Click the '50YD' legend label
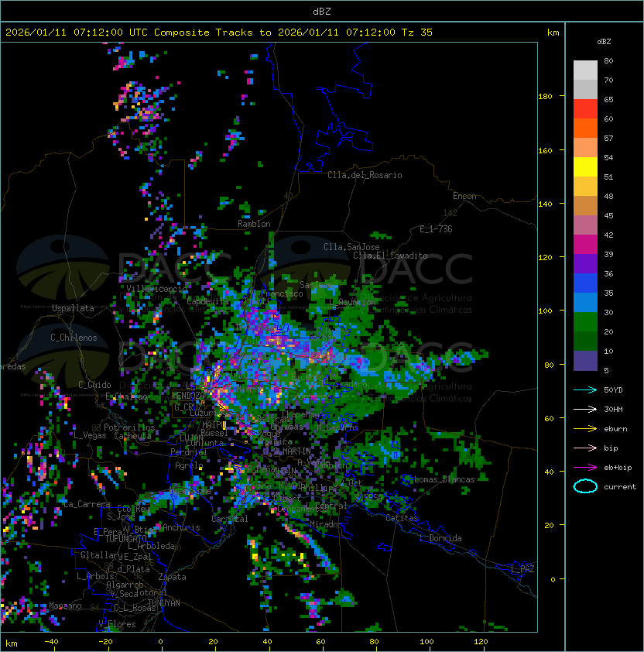Image resolution: width=644 pixels, height=652 pixels. click(x=613, y=389)
